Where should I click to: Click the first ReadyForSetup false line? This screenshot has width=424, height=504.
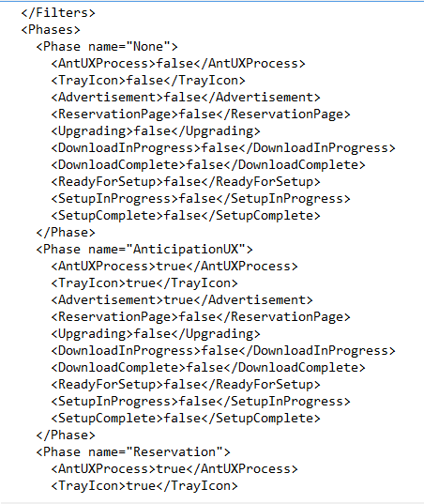(x=186, y=181)
